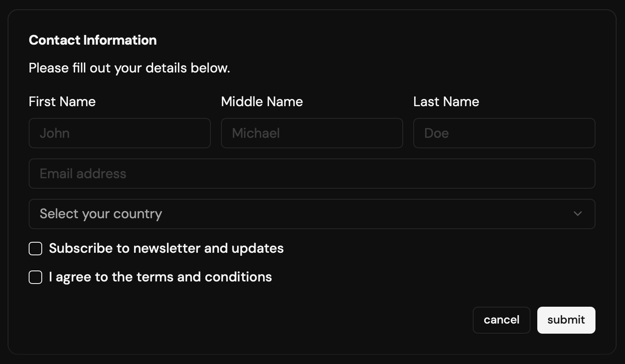
Task: Click the First Name label
Action: 62,102
